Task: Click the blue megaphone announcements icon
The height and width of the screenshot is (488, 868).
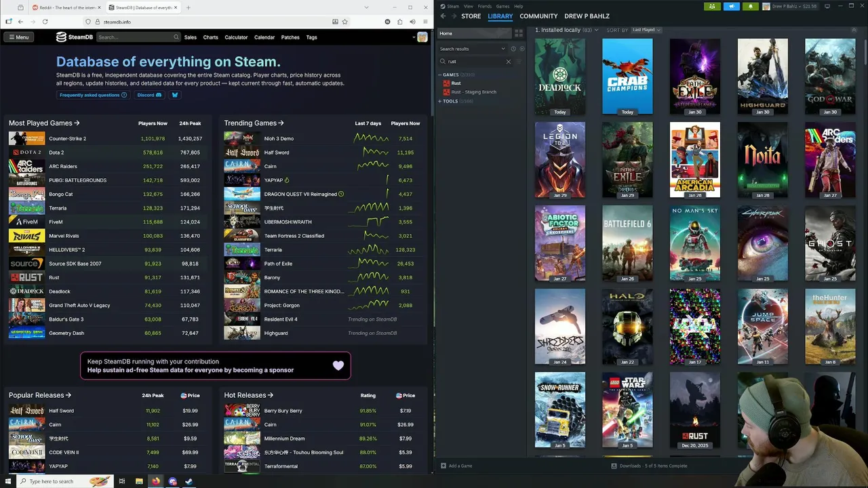Action: tap(732, 6)
